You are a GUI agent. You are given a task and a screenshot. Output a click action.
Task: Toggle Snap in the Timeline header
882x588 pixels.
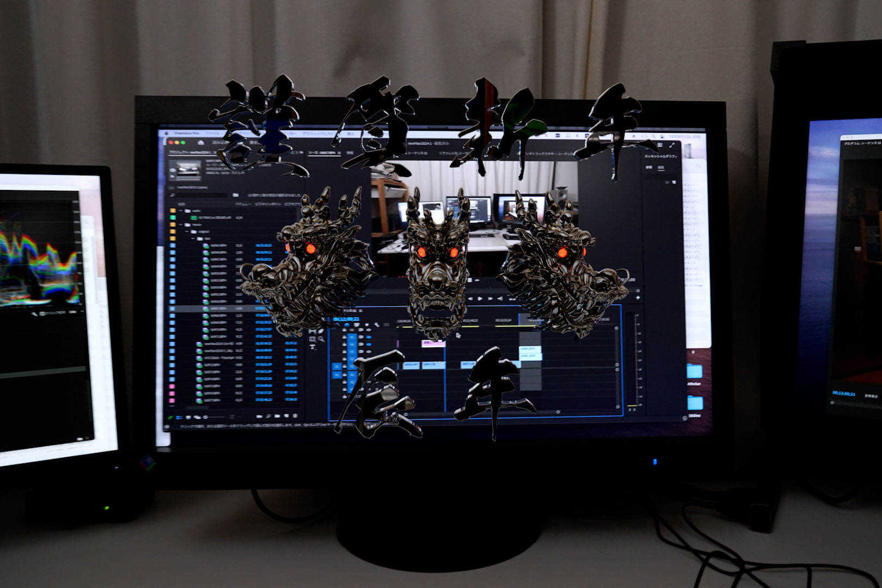[346, 326]
